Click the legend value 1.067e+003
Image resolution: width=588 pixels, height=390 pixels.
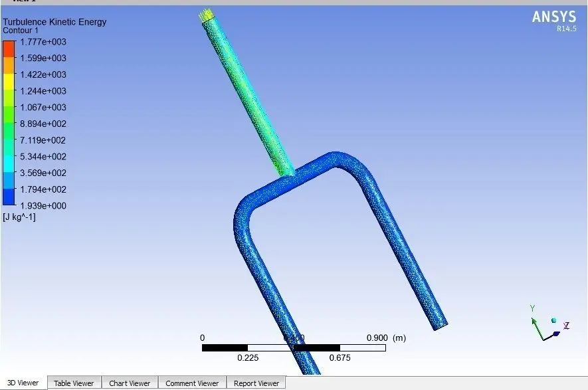pyautogui.click(x=43, y=107)
